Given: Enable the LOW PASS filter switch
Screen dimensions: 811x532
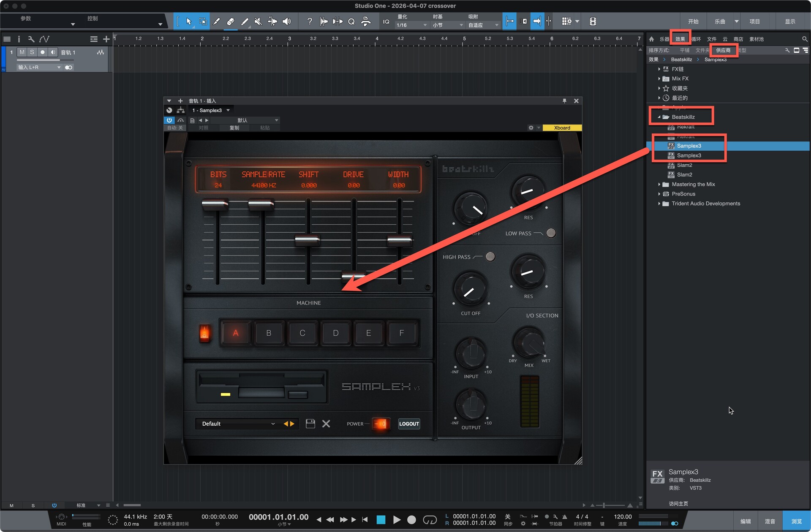Looking at the screenshot, I should (551, 233).
